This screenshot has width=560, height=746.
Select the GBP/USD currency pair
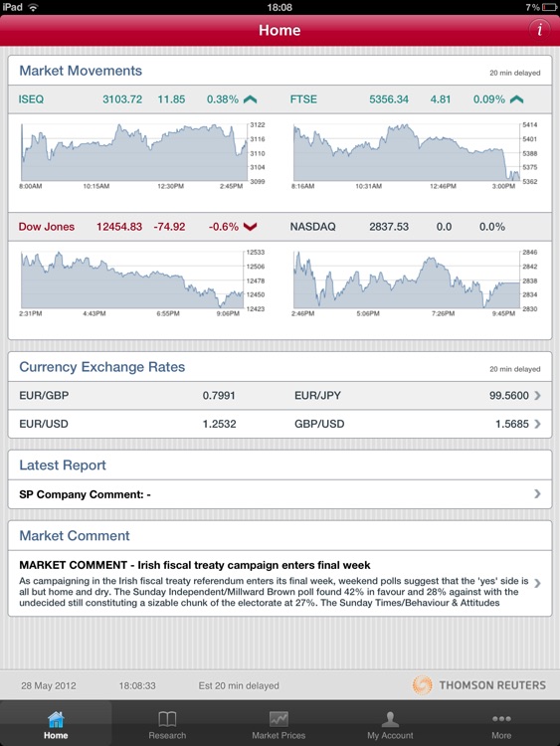(319, 424)
